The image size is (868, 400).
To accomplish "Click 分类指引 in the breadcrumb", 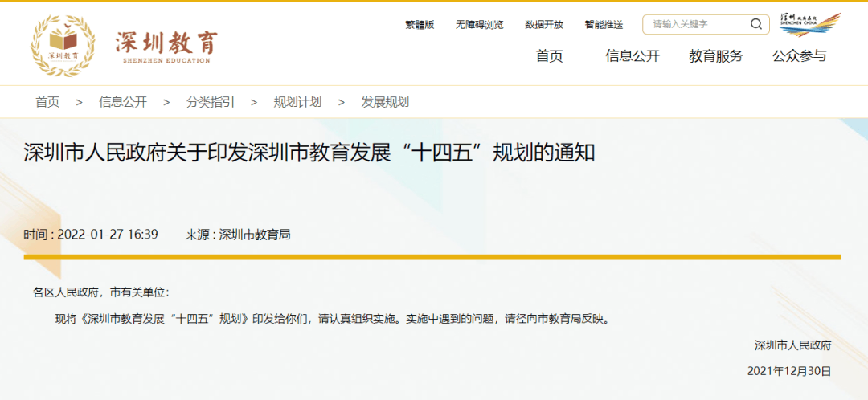I will click(x=211, y=102).
